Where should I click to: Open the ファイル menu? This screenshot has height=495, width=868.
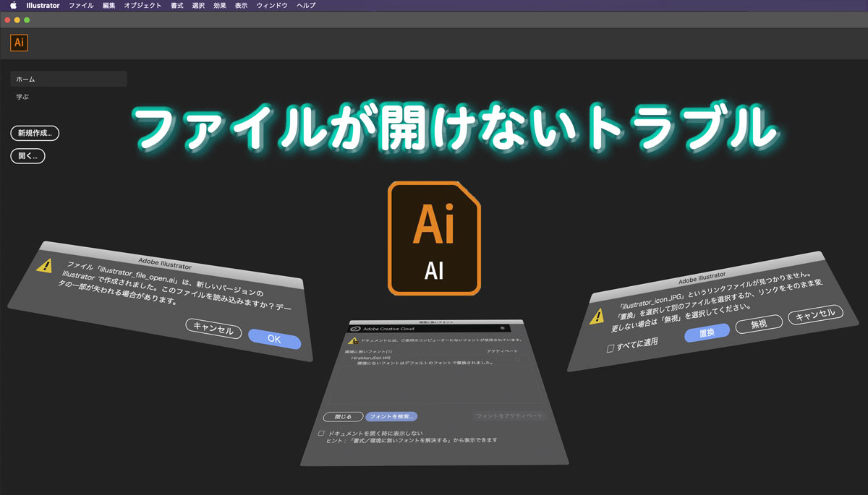click(80, 5)
